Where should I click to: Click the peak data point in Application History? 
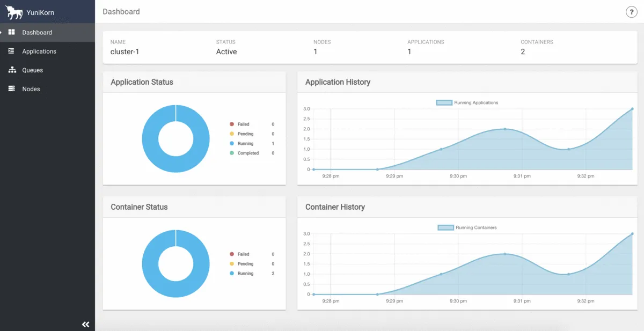point(632,109)
